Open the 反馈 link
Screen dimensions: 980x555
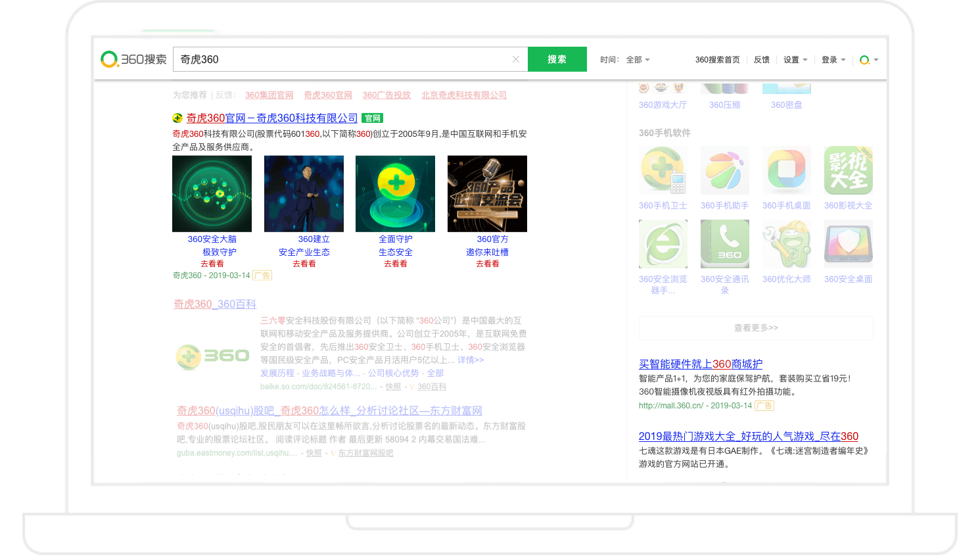762,60
